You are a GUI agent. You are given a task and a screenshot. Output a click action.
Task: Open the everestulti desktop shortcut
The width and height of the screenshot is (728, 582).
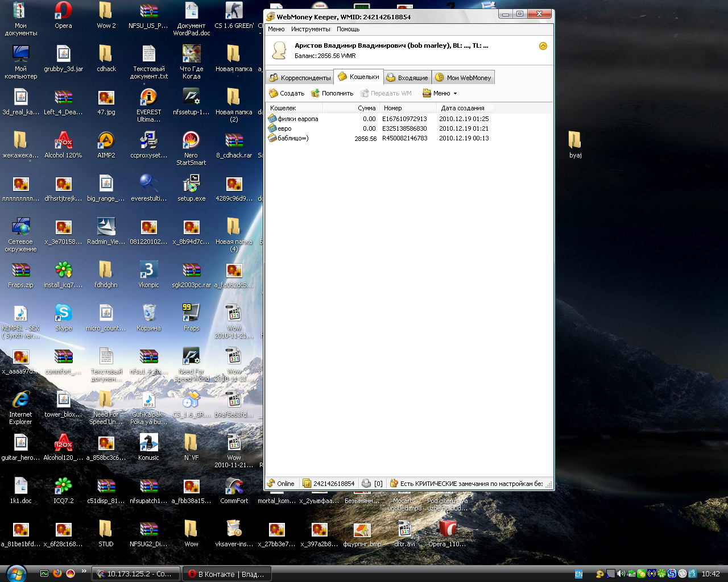pos(148,189)
